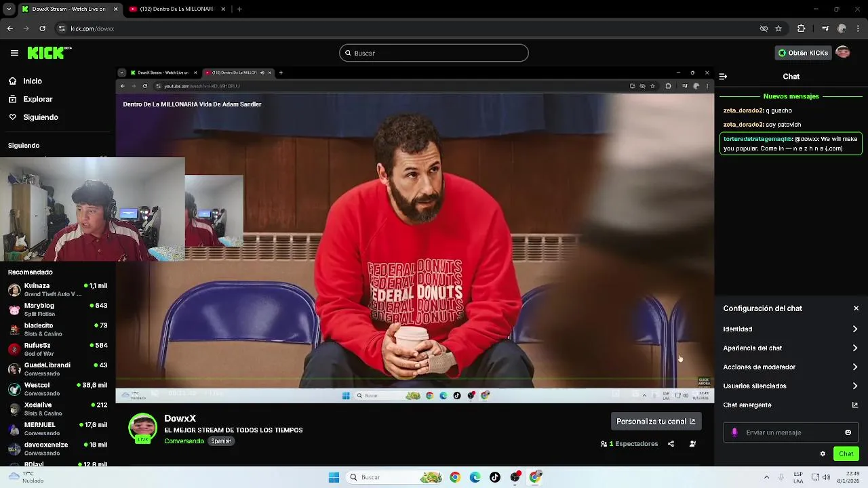The height and width of the screenshot is (488, 868).
Task: Click the taskbar volume speaker icon
Action: (826, 477)
